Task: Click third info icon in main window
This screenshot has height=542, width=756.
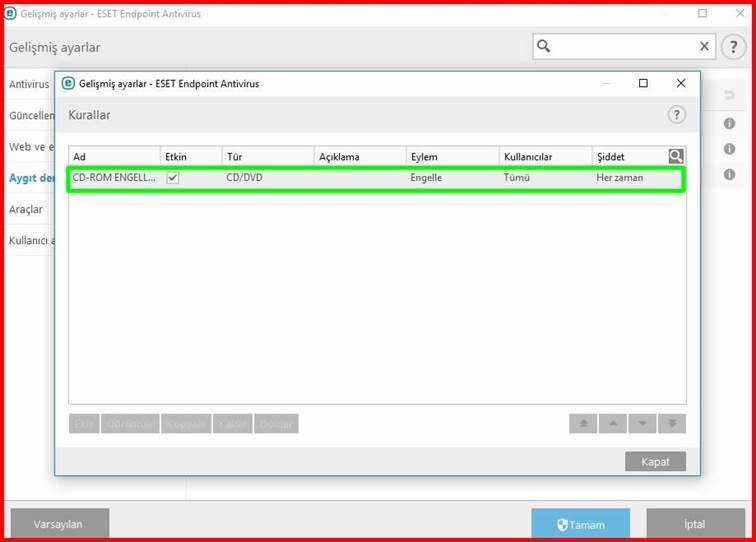Action: pyautogui.click(x=729, y=174)
